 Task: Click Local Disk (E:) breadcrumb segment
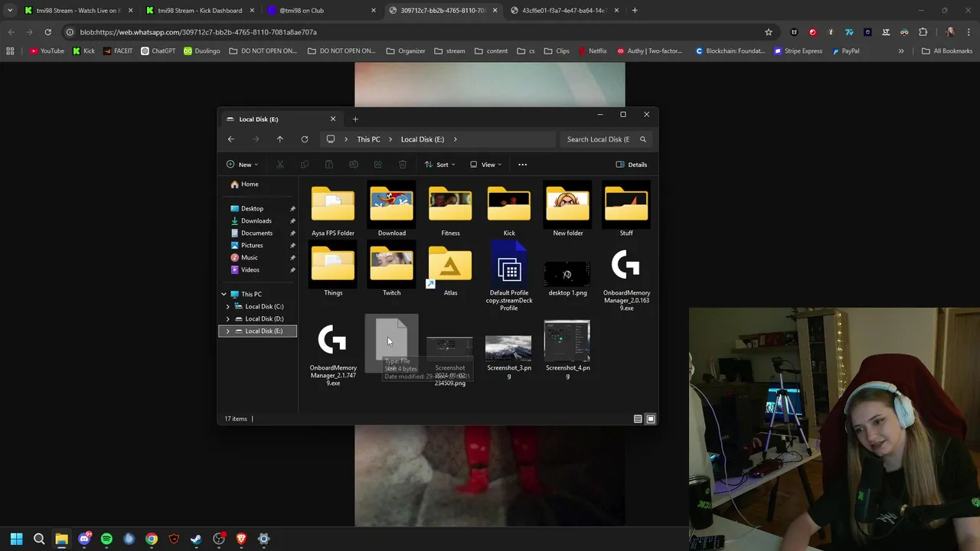point(423,139)
